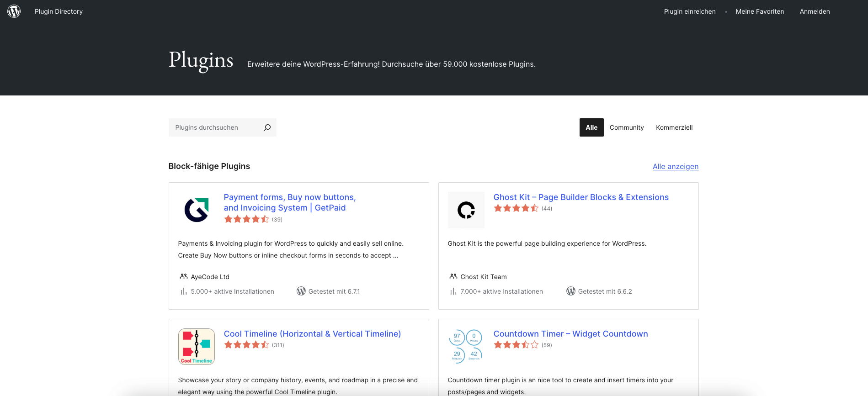The width and height of the screenshot is (868, 396).
Task: Switch to the Community filter
Action: click(x=627, y=127)
